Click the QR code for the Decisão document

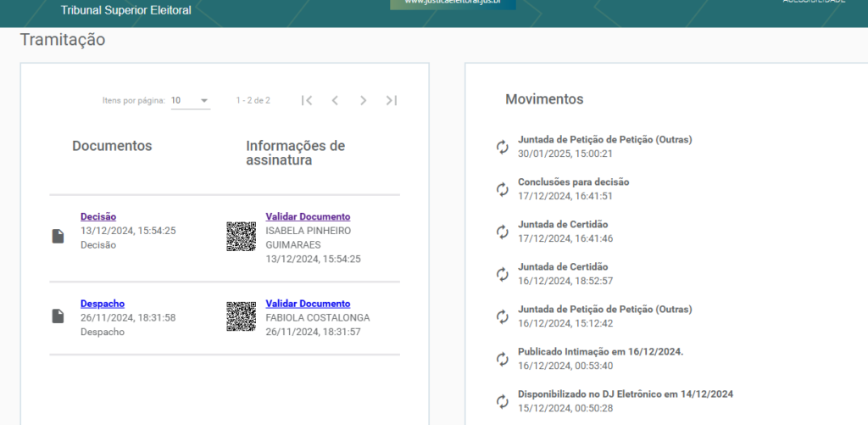coord(242,237)
